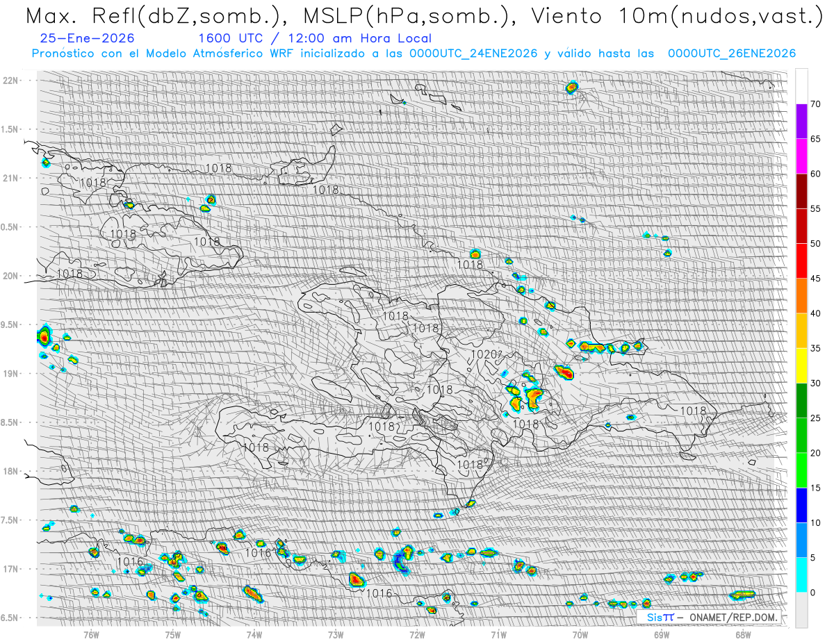Click the orange 40–45 dBZ legend swatch
Image resolution: width=834 pixels, height=644 pixels.
pyautogui.click(x=801, y=296)
